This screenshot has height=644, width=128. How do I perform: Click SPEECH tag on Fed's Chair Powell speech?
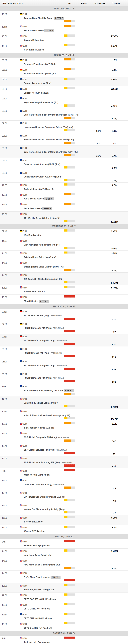[x=56, y=577]
